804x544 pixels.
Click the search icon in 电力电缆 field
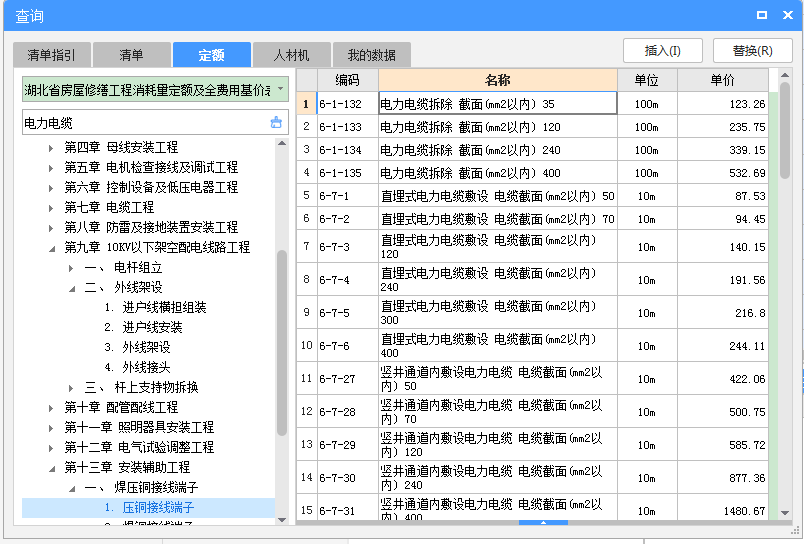(x=276, y=122)
